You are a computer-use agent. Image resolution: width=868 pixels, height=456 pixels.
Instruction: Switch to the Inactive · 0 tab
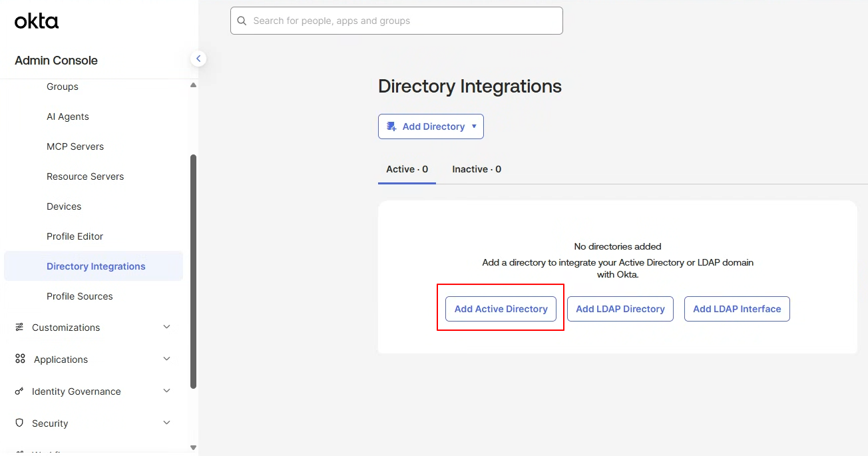coord(477,169)
